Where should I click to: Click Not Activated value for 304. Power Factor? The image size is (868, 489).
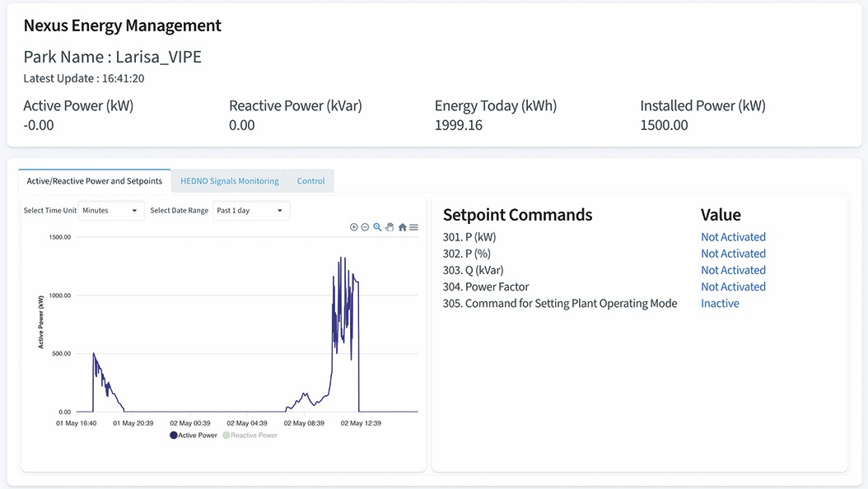(734, 286)
